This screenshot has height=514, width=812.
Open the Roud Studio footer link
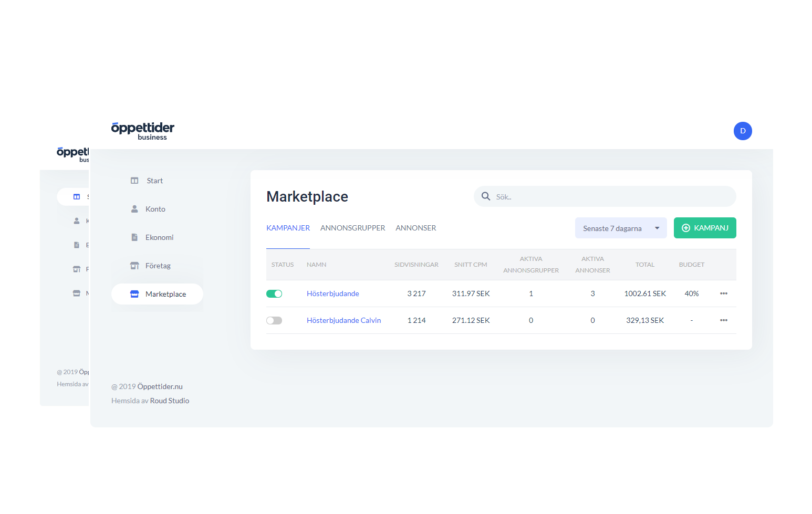coord(169,401)
